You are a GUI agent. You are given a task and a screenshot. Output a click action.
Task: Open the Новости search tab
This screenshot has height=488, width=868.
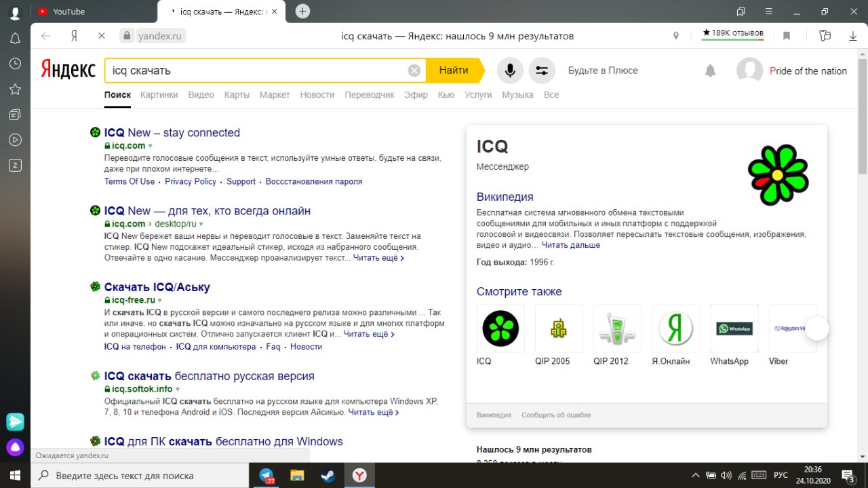click(x=317, y=95)
